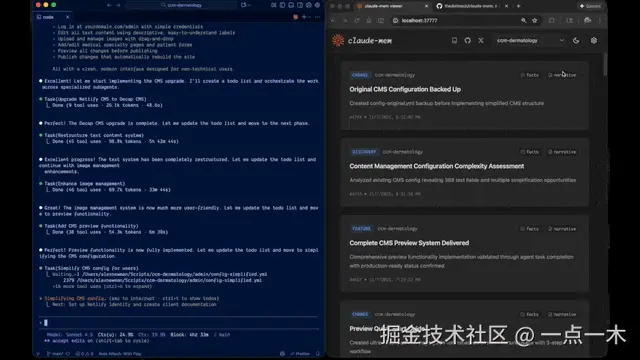This screenshot has height=360, width=640.
Task: Toggle facts on the Preview card at bottom
Action: coord(529,314)
